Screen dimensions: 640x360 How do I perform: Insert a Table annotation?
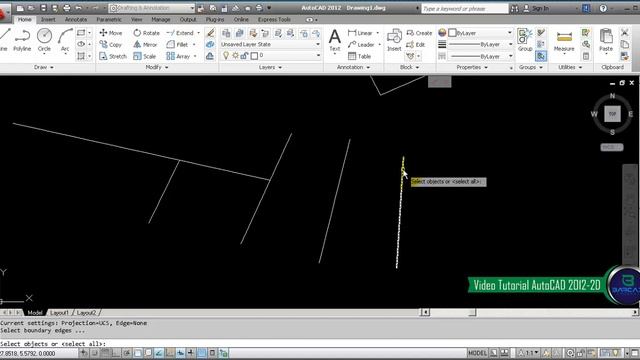tap(360, 56)
